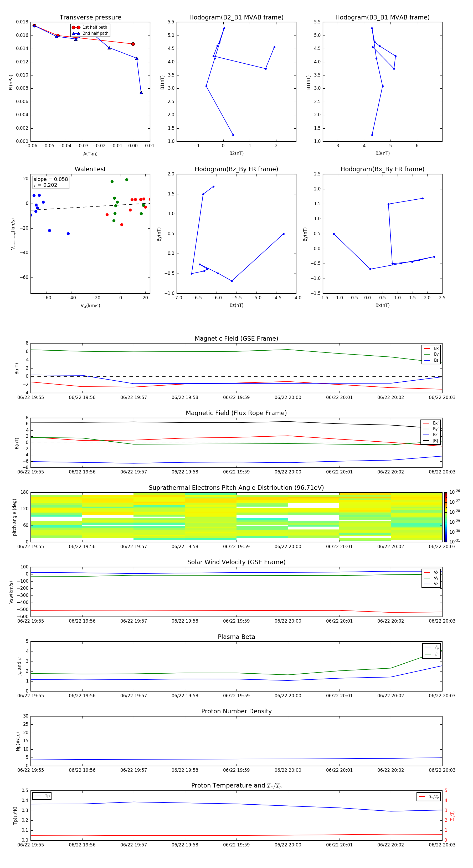Screen dimensions: 473x868
Task: Select the "Vsw(km/s)" axis label
Action: pos(11,592)
